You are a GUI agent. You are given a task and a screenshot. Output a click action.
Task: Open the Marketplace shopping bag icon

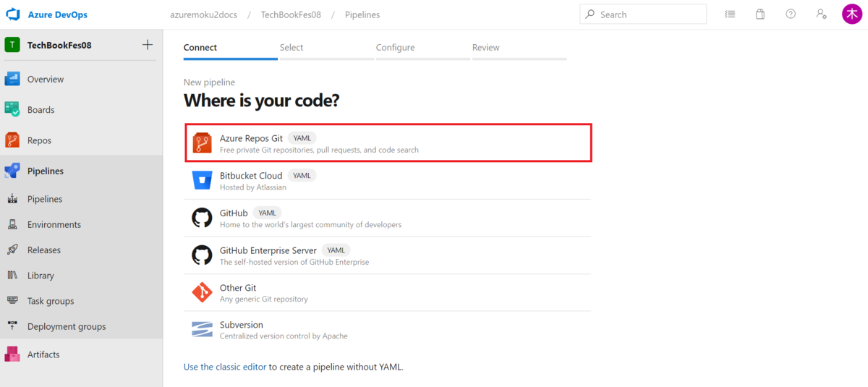pyautogui.click(x=760, y=14)
